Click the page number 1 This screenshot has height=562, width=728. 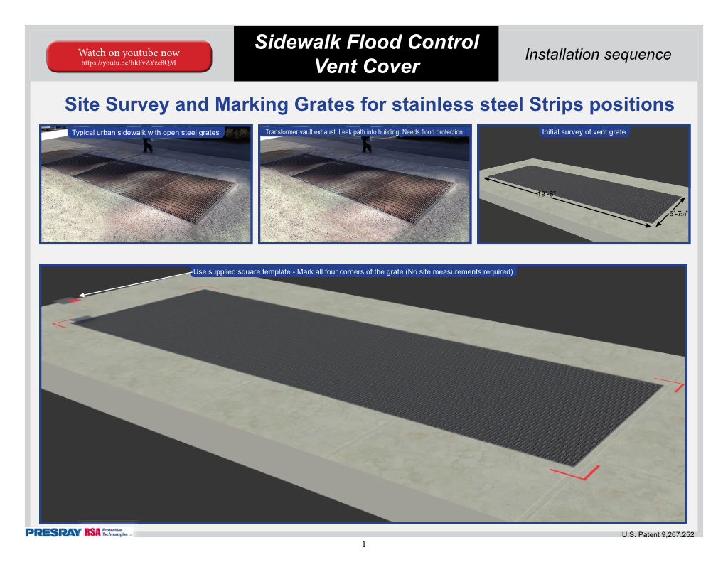point(364,544)
